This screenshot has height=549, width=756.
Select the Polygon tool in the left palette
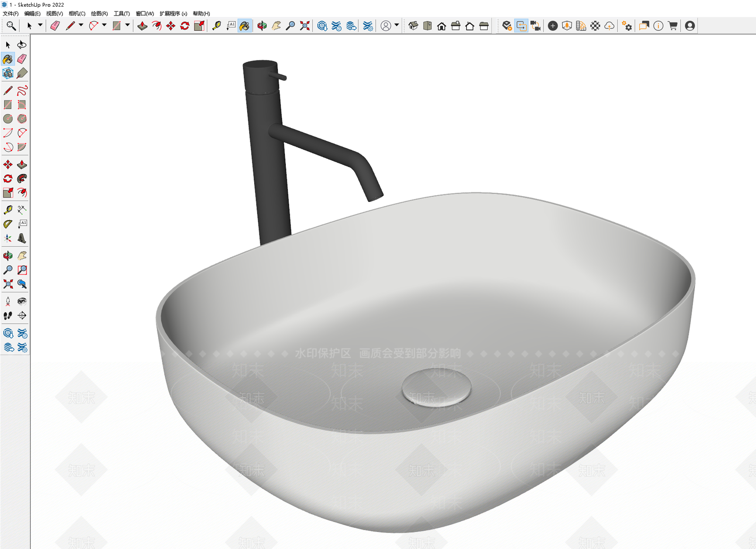[22, 119]
